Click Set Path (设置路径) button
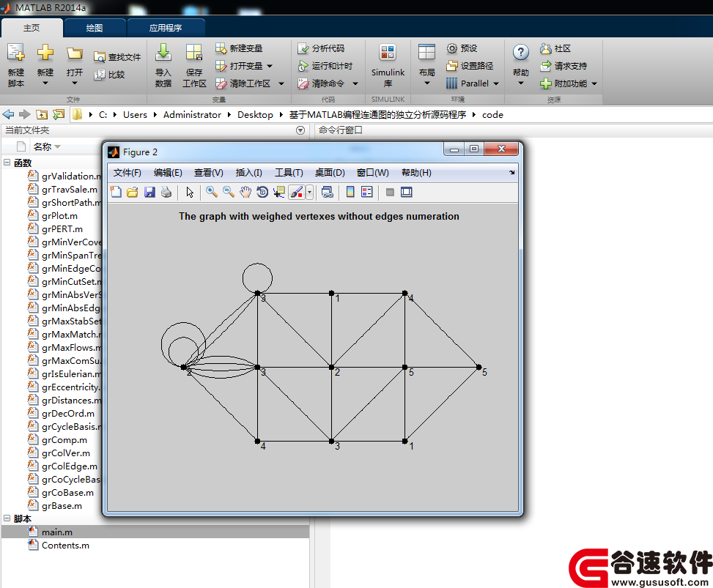713x588 pixels. pyautogui.click(x=470, y=66)
